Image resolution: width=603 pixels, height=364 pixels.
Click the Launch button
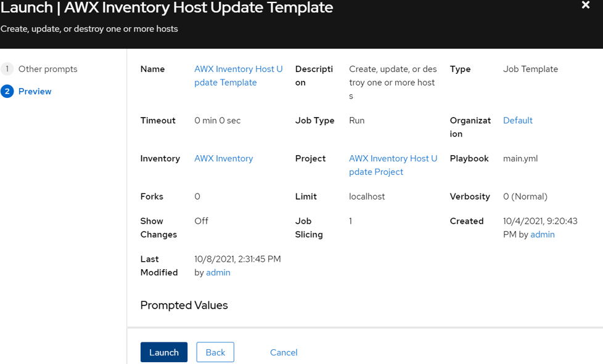tap(164, 352)
